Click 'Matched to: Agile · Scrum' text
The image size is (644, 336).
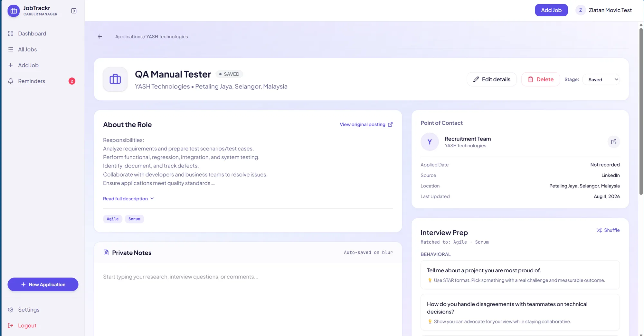coord(455,242)
